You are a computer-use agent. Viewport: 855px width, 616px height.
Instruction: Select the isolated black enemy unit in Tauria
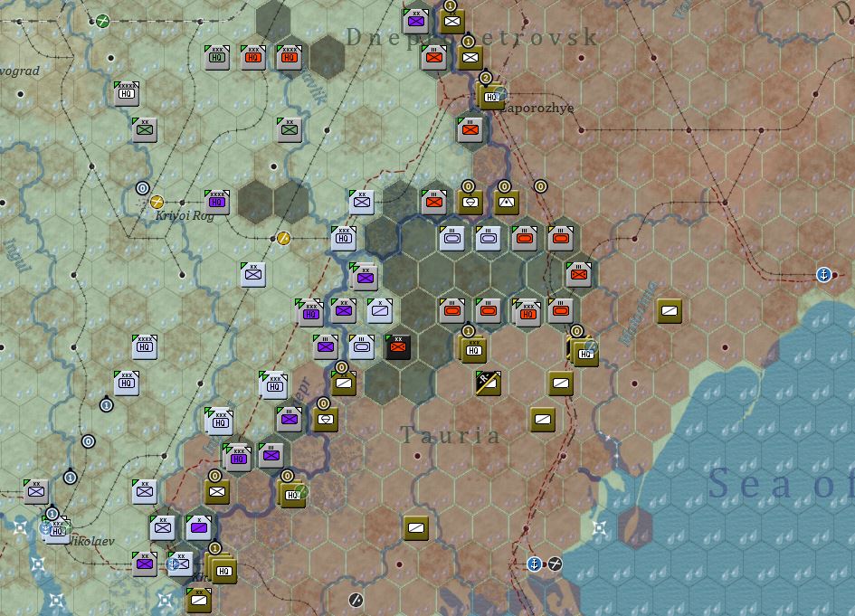[395, 346]
